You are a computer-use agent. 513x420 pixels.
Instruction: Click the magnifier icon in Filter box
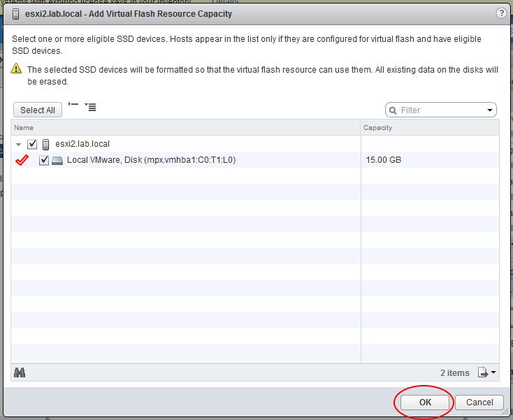click(x=393, y=110)
